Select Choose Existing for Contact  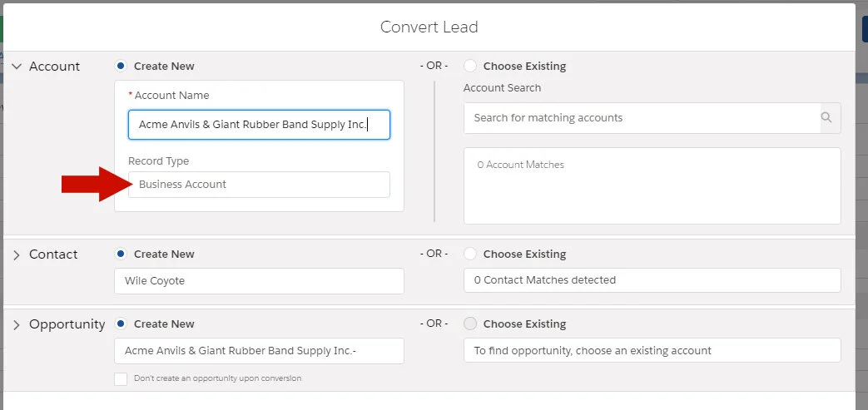[x=470, y=254]
